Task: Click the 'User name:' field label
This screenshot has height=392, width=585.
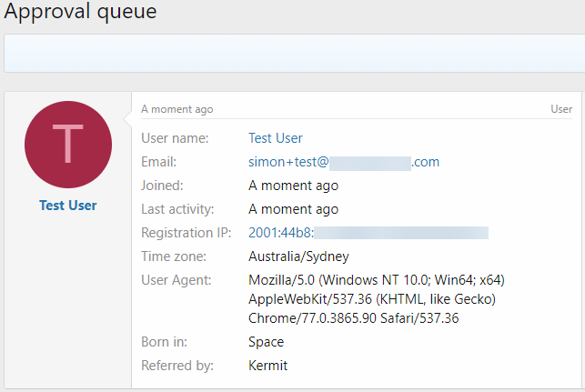Action: (175, 138)
